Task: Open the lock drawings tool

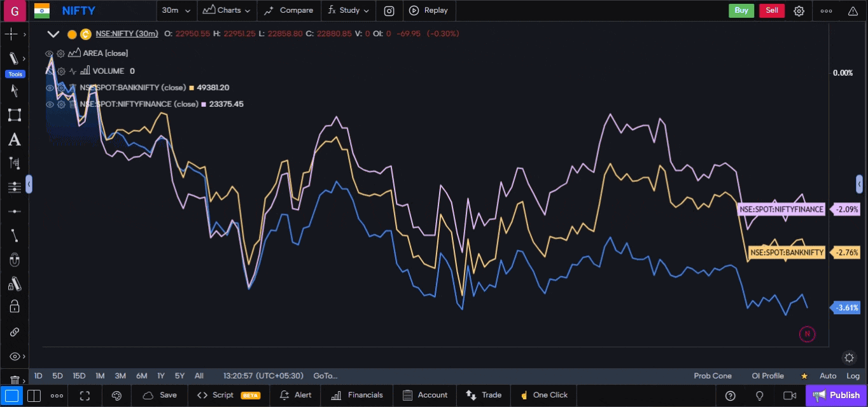Action: click(x=14, y=308)
